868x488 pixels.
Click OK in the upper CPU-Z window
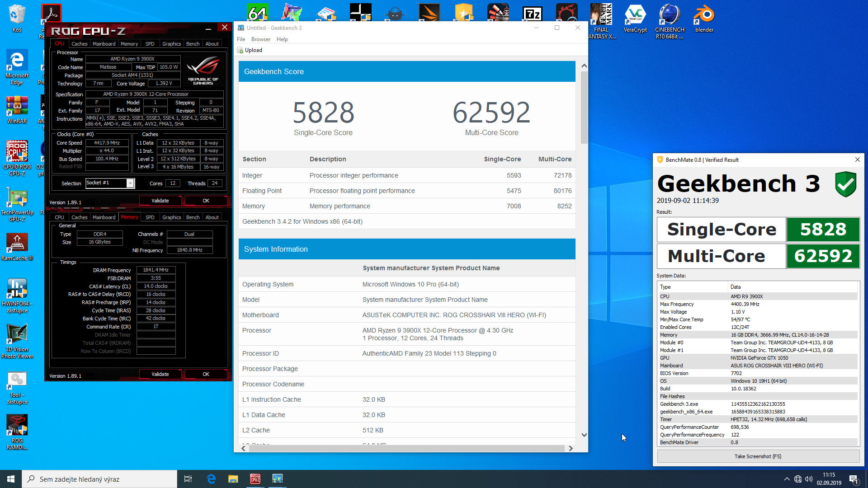tap(206, 201)
